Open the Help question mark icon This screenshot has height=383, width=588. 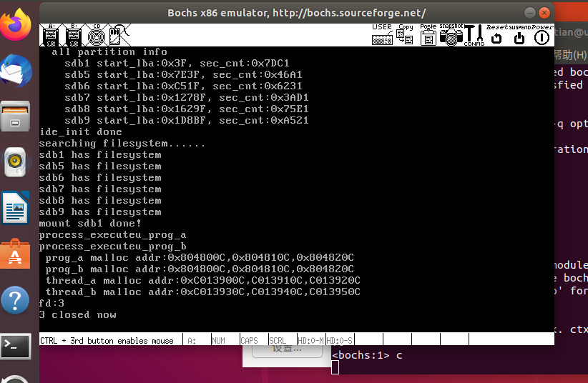15,301
